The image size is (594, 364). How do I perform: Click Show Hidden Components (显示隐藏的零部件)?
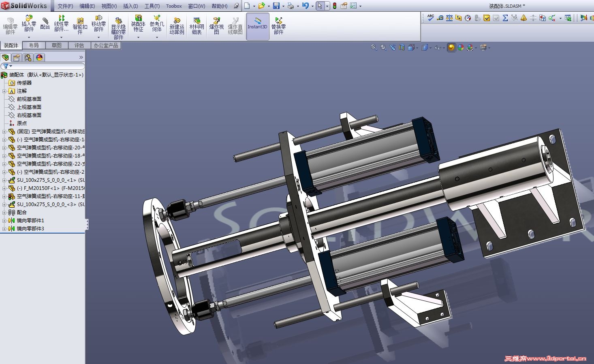point(118,28)
